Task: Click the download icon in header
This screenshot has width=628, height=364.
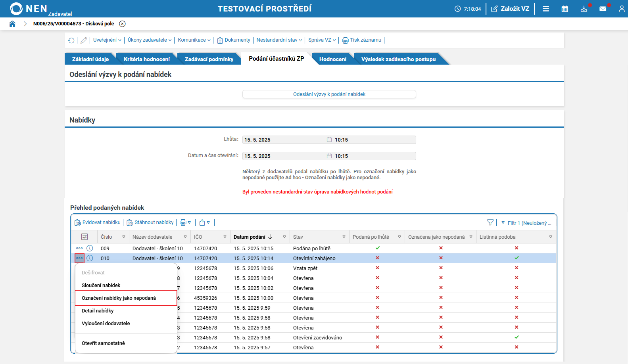Action: (584, 9)
